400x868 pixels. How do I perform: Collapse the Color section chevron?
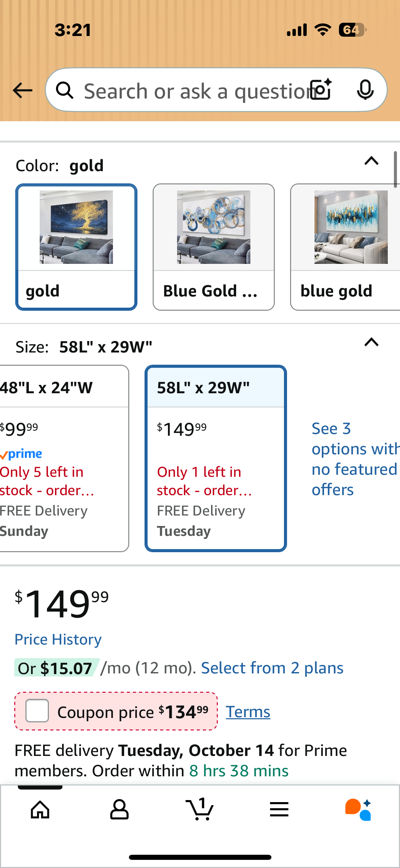pos(371,161)
